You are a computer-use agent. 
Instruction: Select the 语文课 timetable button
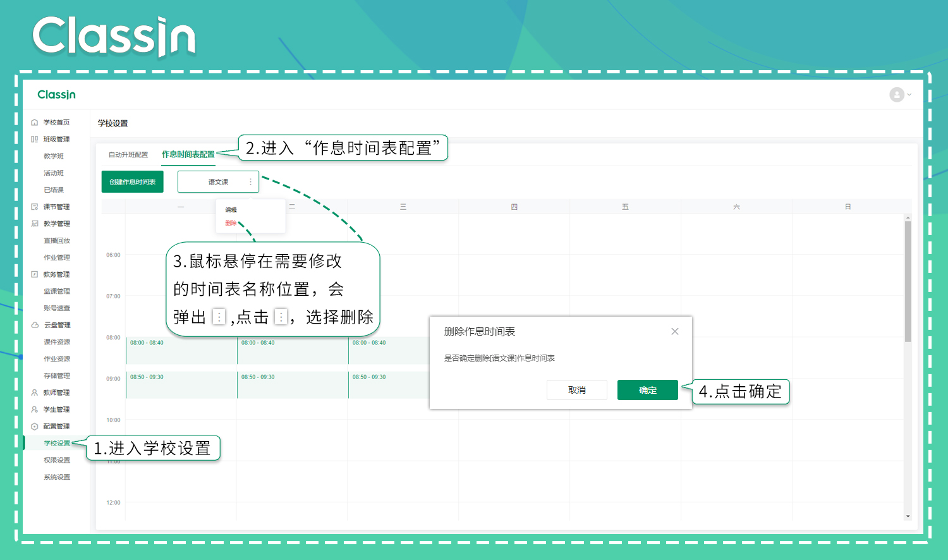(218, 182)
